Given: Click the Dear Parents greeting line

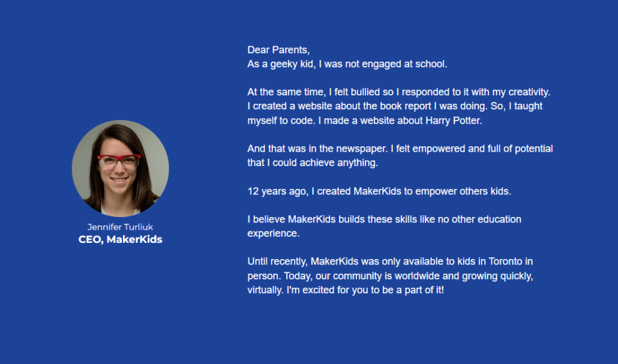Looking at the screenshot, I should tap(278, 50).
